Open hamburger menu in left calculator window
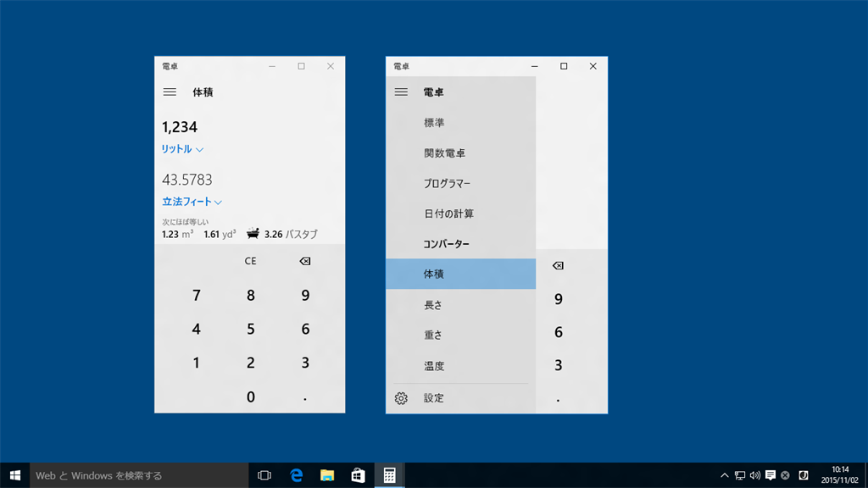 point(170,91)
